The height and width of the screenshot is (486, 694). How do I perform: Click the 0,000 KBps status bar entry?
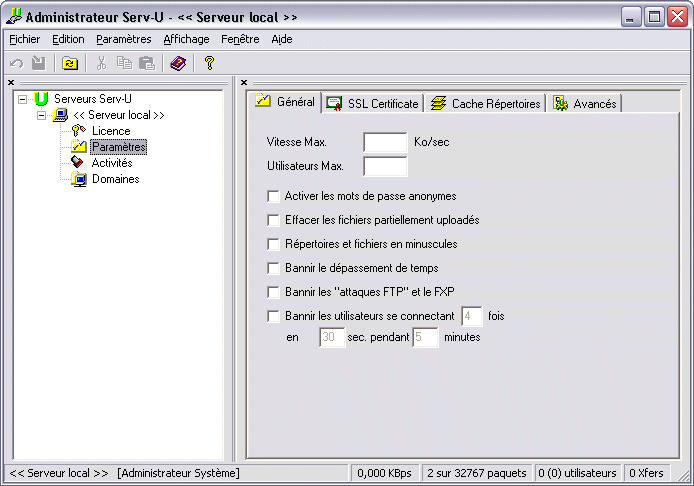pyautogui.click(x=384, y=473)
